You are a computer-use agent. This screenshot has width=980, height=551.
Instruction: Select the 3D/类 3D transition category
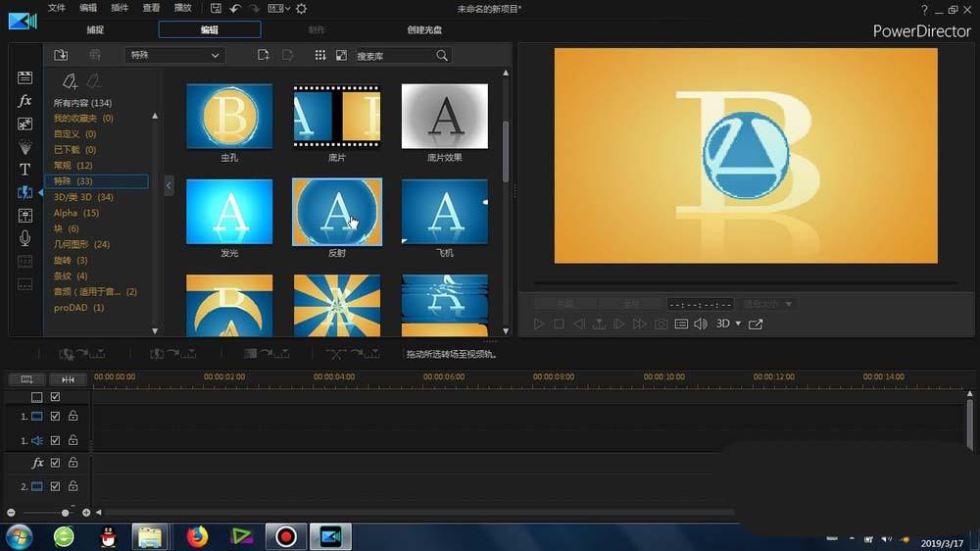pos(83,197)
